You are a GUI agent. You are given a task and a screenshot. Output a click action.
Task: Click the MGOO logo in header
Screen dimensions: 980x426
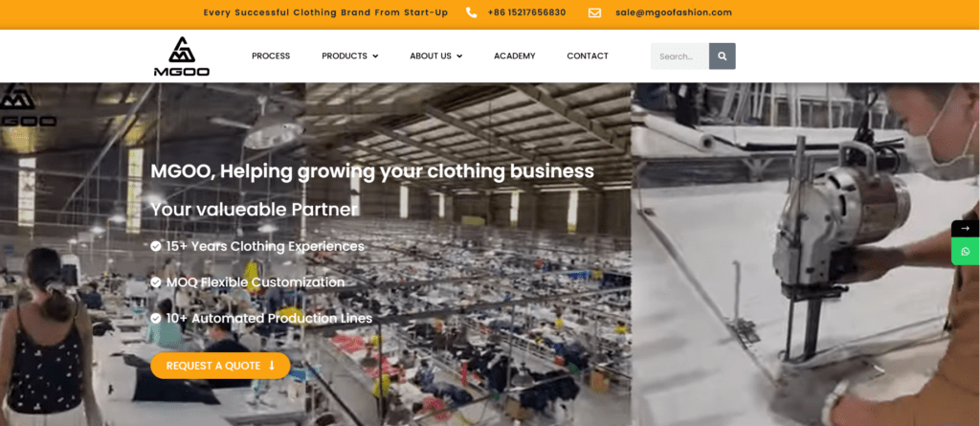181,56
